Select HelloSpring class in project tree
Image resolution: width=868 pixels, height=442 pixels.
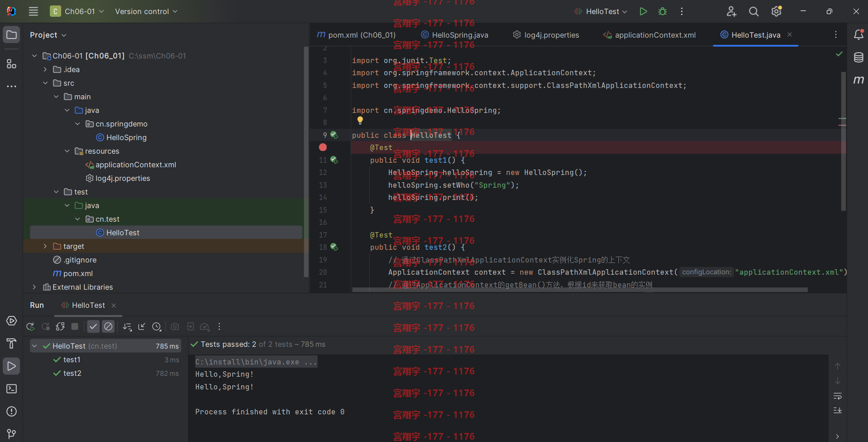121,137
